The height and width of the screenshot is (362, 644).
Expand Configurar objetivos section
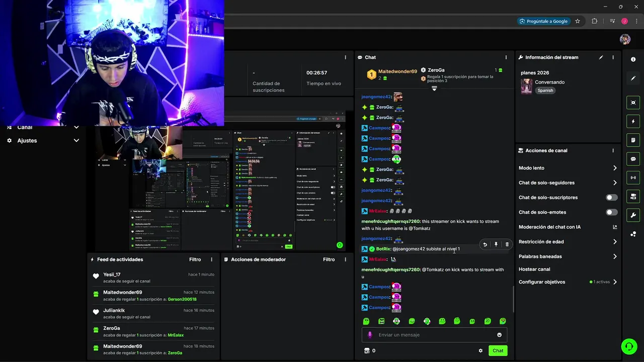coord(615,282)
